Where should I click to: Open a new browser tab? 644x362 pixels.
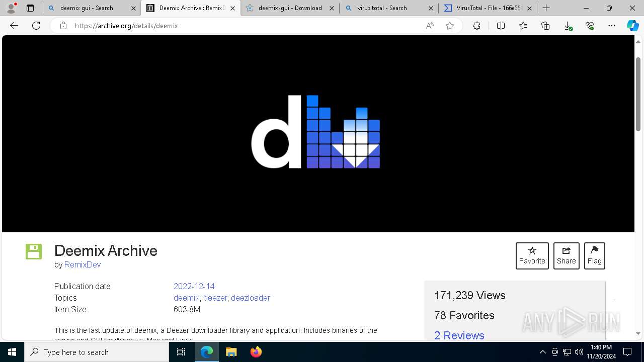click(546, 8)
